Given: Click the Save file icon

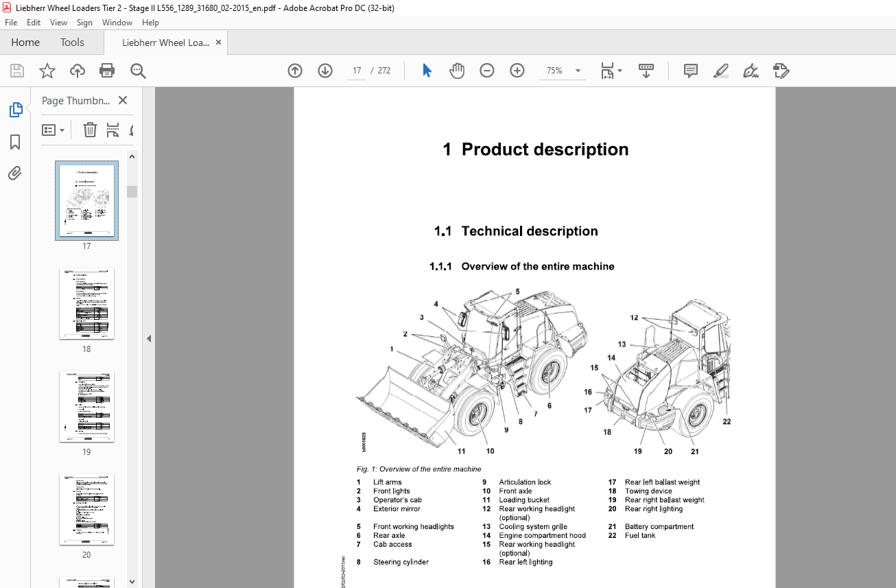Looking at the screenshot, I should [17, 71].
